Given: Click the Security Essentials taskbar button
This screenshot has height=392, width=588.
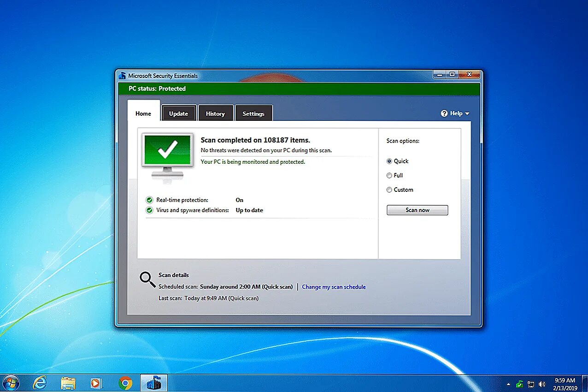Looking at the screenshot, I should point(153,383).
